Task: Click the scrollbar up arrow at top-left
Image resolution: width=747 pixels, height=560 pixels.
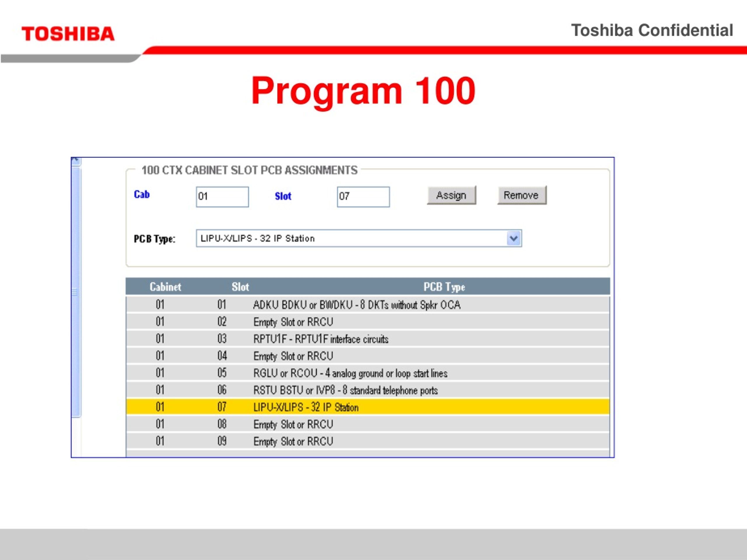Action: click(76, 161)
